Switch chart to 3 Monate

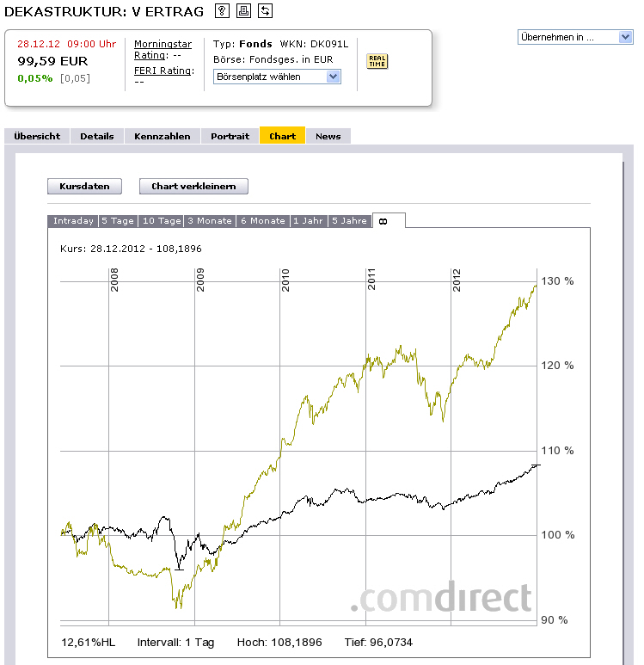point(210,221)
